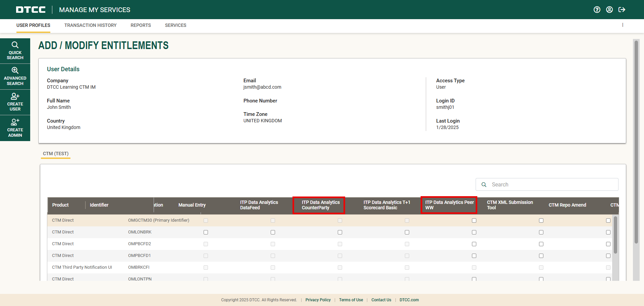
Task: Check ITP Data Analytics CounterParty for OMLONBRK
Action: pos(340,232)
